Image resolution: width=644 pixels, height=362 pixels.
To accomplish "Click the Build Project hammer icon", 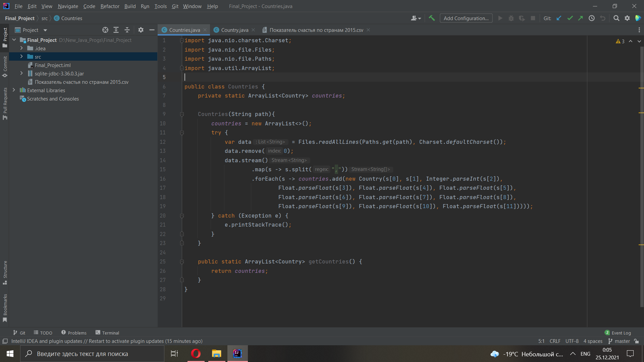I will click(x=432, y=18).
